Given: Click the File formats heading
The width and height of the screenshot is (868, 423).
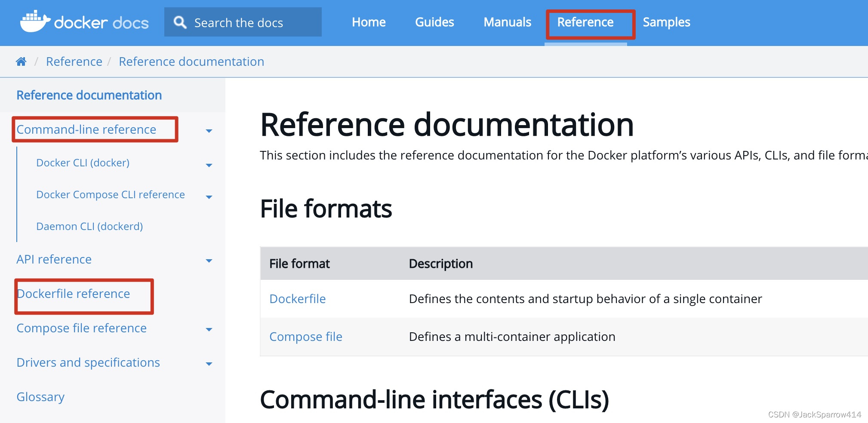Looking at the screenshot, I should point(326,209).
